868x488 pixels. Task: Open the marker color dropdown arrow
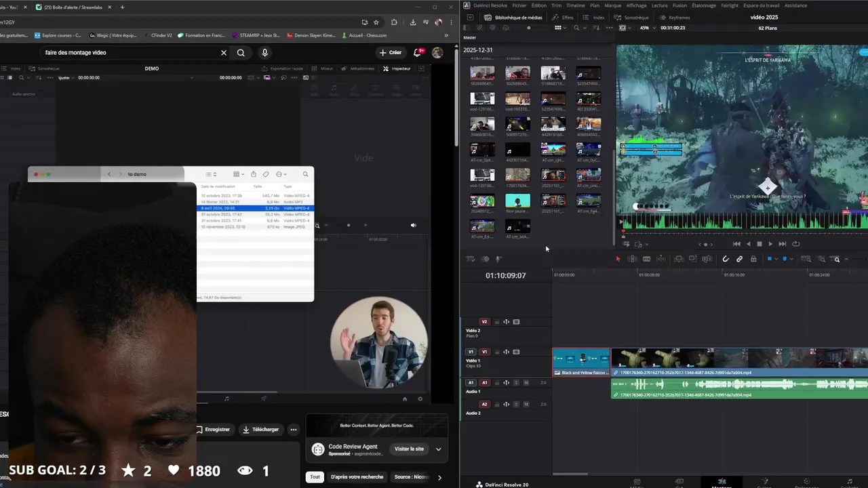[792, 259]
